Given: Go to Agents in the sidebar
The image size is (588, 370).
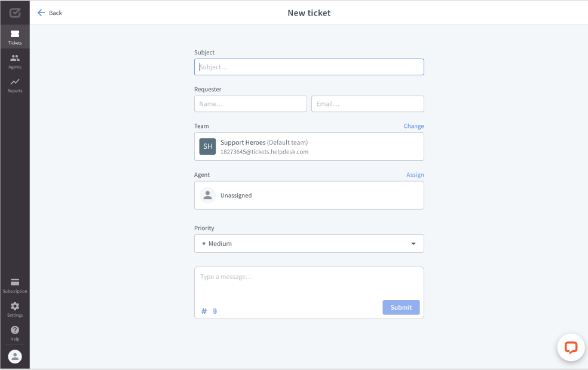Looking at the screenshot, I should [x=15, y=61].
